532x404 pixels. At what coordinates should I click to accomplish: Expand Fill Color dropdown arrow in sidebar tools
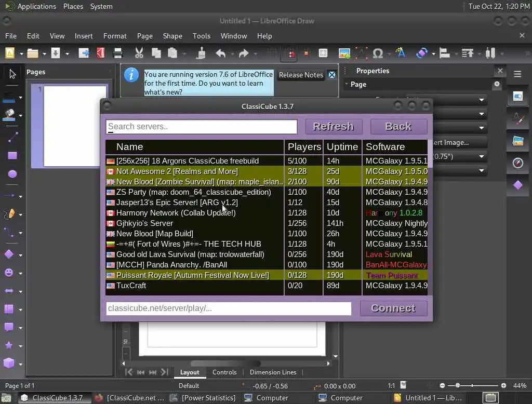click(21, 116)
